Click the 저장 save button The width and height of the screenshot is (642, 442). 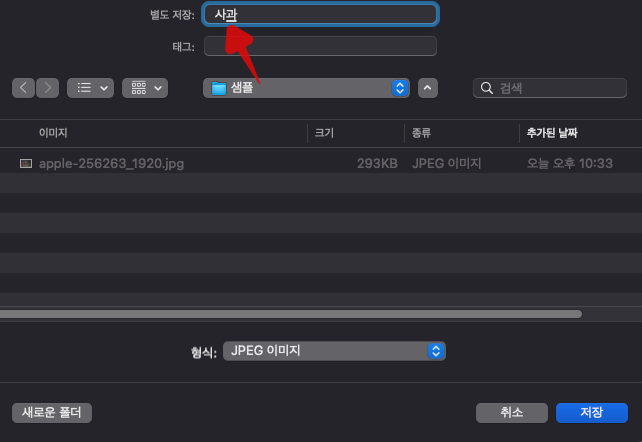pyautogui.click(x=592, y=413)
